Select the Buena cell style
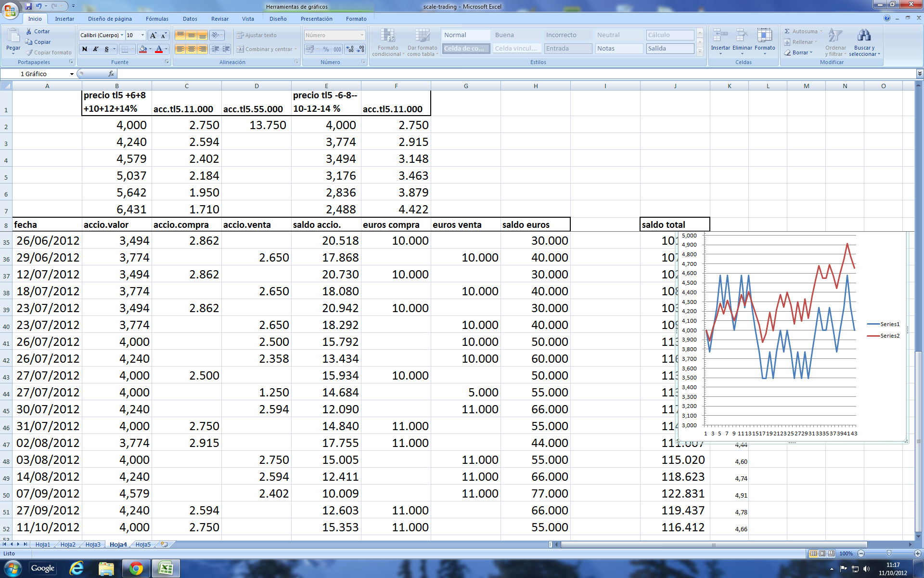The image size is (924, 578). point(504,35)
